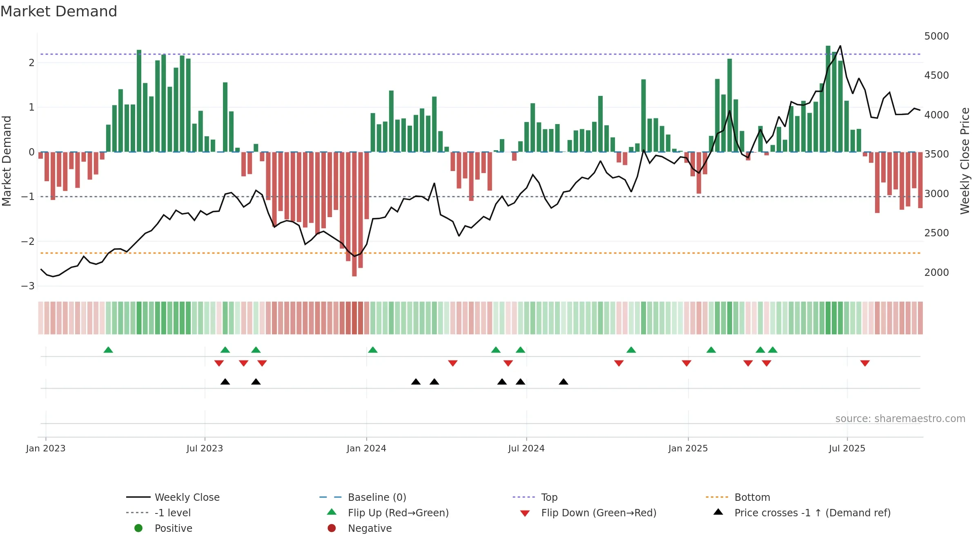Click the rotated Market Demand left axis label
980x551 pixels.
(x=7, y=161)
